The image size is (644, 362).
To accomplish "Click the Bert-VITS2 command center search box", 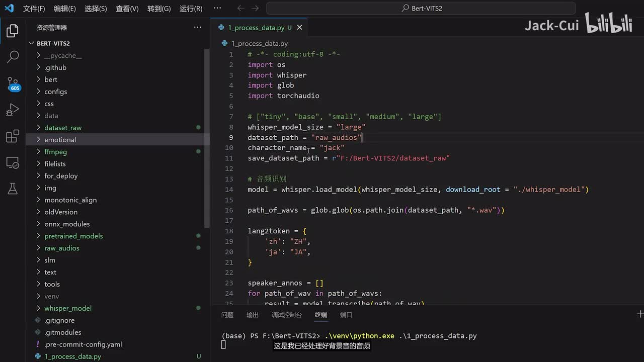I will (421, 9).
